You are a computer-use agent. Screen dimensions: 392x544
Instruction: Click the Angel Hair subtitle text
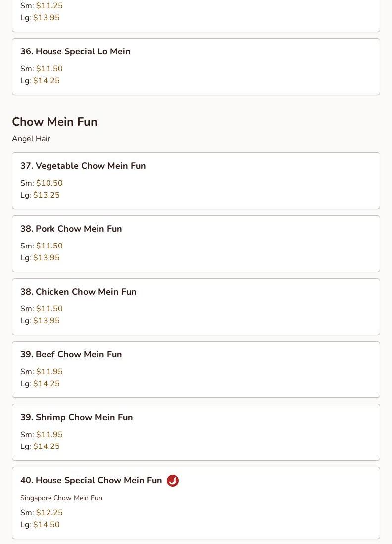tap(31, 139)
